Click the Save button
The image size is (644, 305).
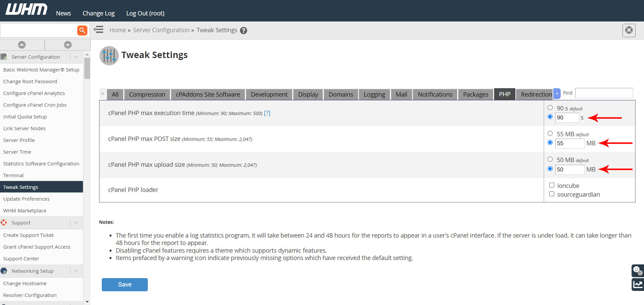click(x=125, y=285)
